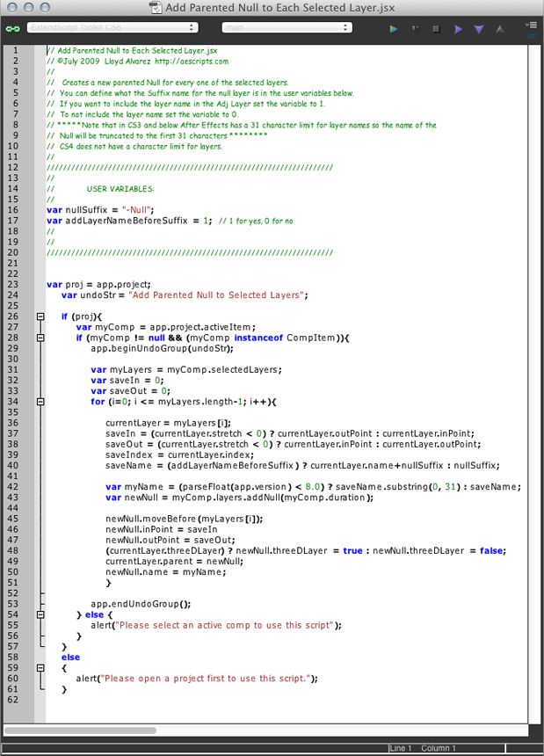Image resolution: width=544 pixels, height=756 pixels.
Task: Pause script execution
Action: coord(415,29)
